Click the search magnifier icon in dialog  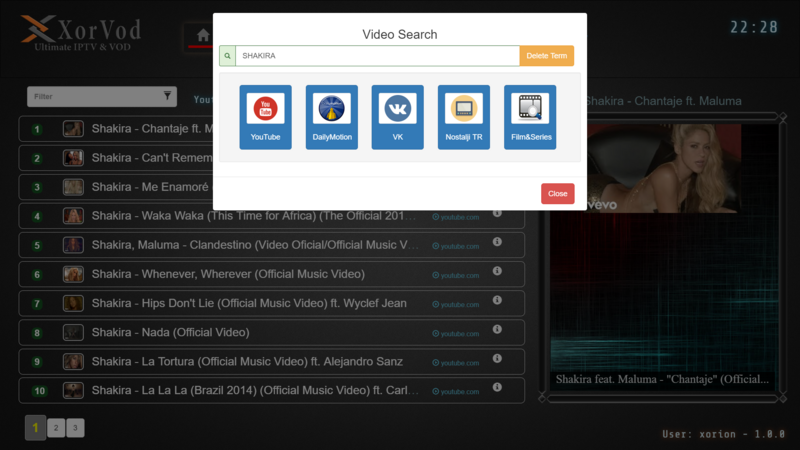228,56
